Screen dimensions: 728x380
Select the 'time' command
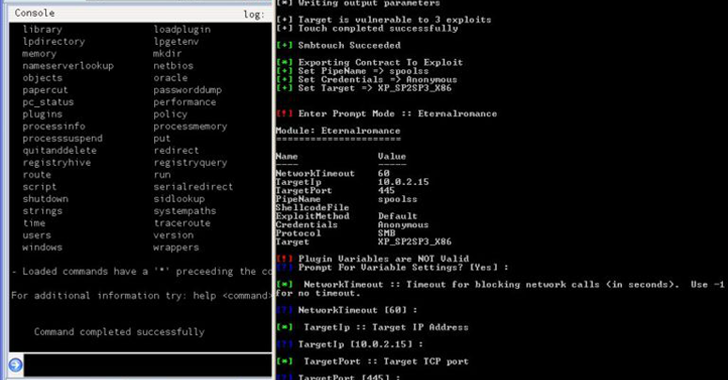[x=34, y=223]
